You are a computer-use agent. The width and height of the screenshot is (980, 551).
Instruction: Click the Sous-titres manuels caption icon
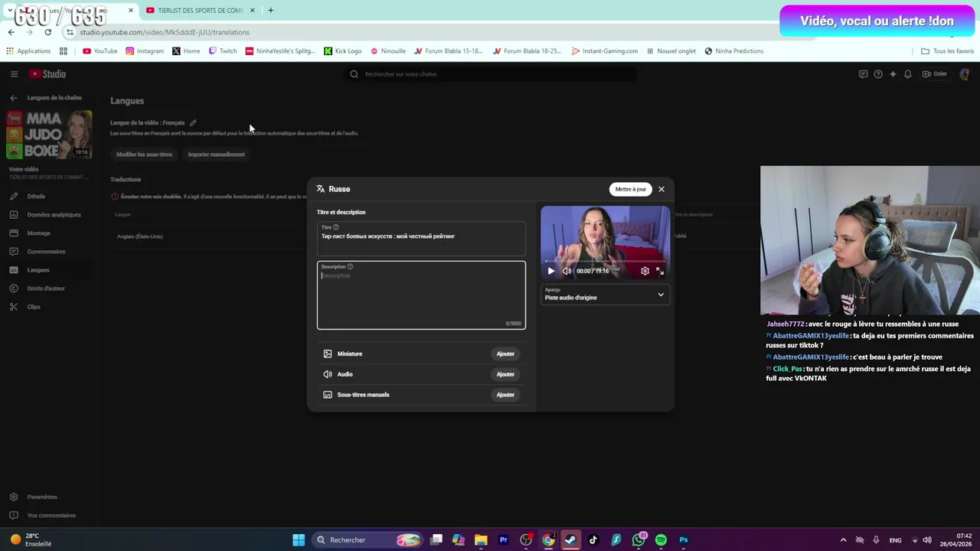pos(328,395)
